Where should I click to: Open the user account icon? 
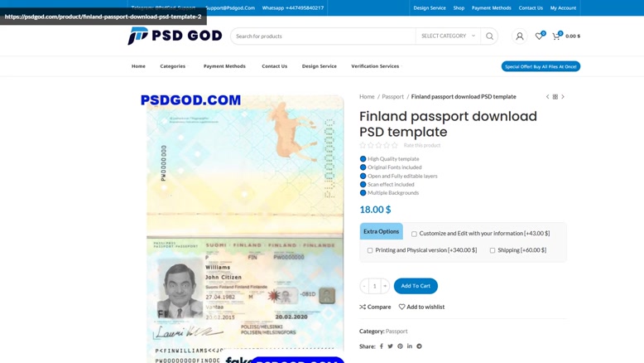click(520, 36)
